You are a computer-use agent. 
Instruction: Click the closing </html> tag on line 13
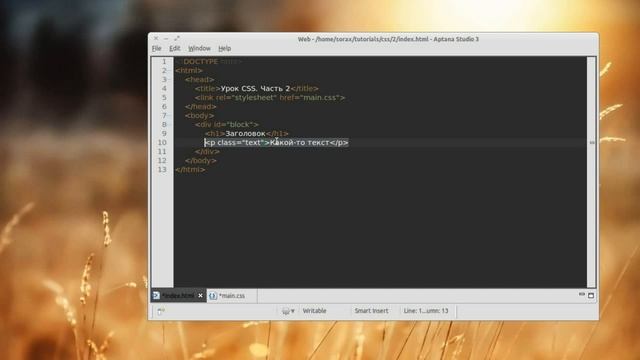pyautogui.click(x=190, y=169)
